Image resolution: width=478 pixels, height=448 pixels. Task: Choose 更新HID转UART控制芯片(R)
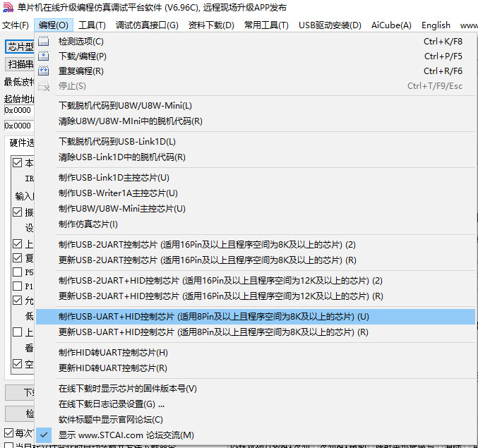tap(256, 368)
